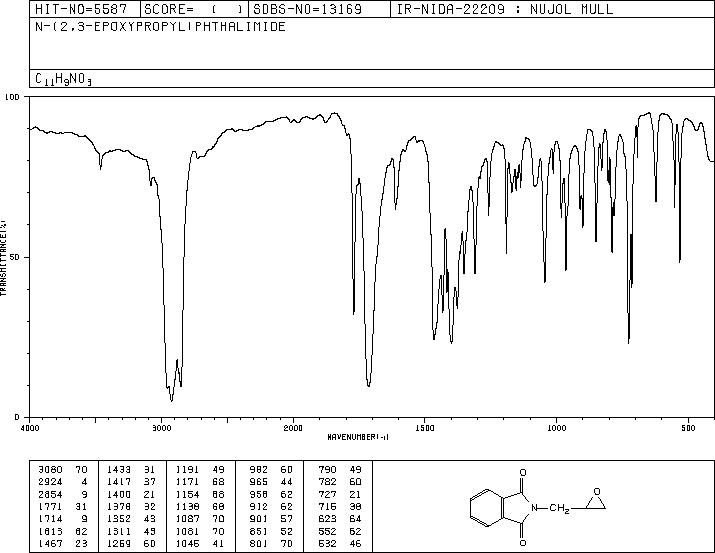Click the IR-NIDA-22209 : NUJOL MULL label

505,9
